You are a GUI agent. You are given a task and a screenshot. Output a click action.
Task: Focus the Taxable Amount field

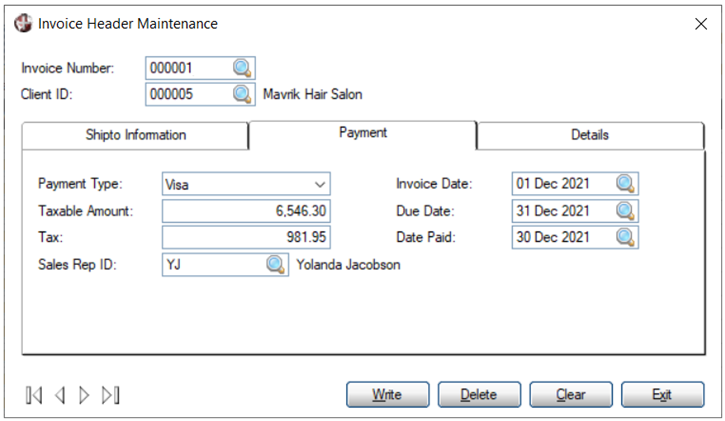(246, 211)
